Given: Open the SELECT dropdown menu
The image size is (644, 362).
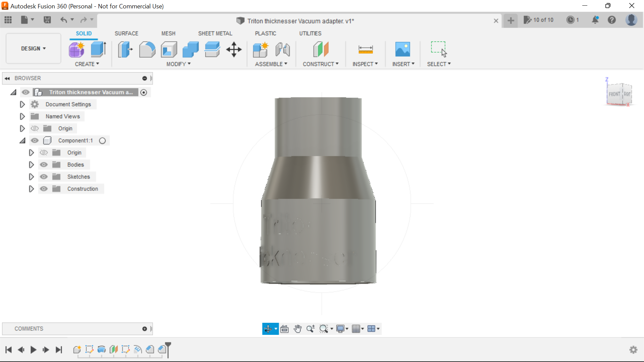Looking at the screenshot, I should coord(439,64).
